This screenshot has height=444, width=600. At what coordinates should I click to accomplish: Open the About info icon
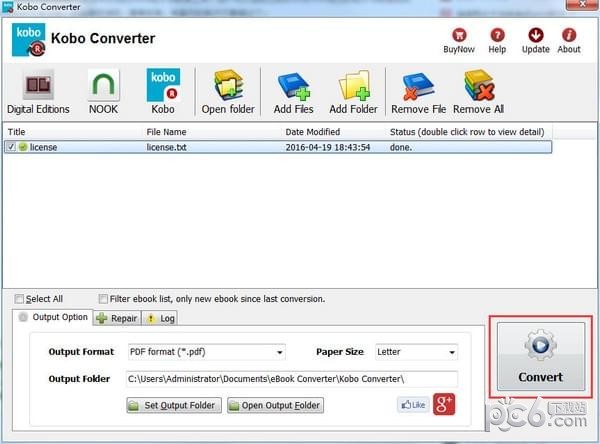[x=569, y=35]
